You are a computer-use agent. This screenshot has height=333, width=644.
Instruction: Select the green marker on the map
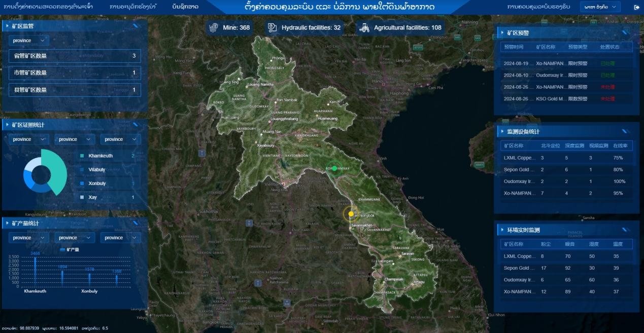(334, 168)
